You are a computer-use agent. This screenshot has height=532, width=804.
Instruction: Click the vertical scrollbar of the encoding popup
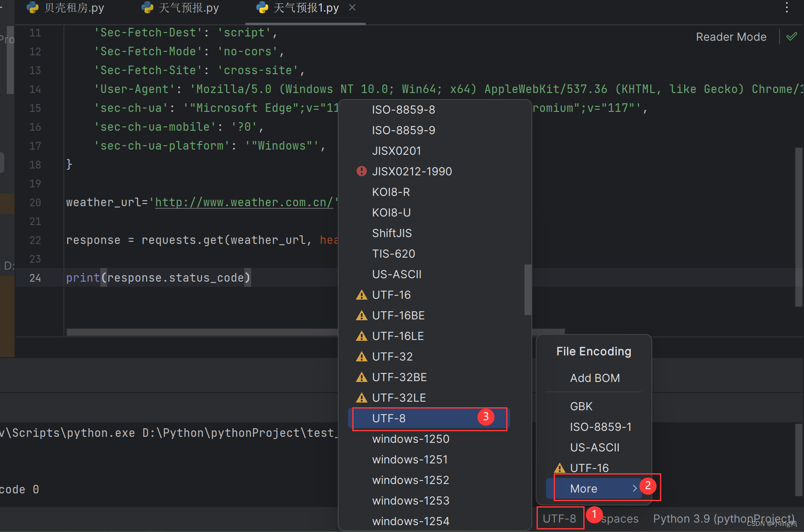527,289
